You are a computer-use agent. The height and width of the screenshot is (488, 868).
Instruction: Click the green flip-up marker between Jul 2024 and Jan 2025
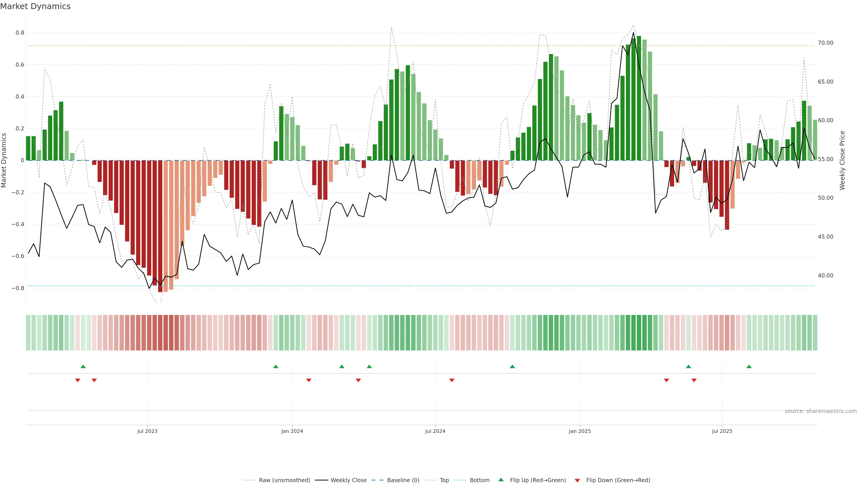click(x=512, y=366)
